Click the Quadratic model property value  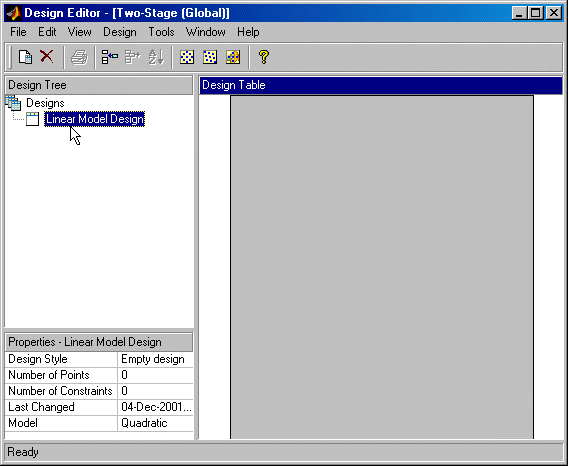pyautogui.click(x=144, y=423)
